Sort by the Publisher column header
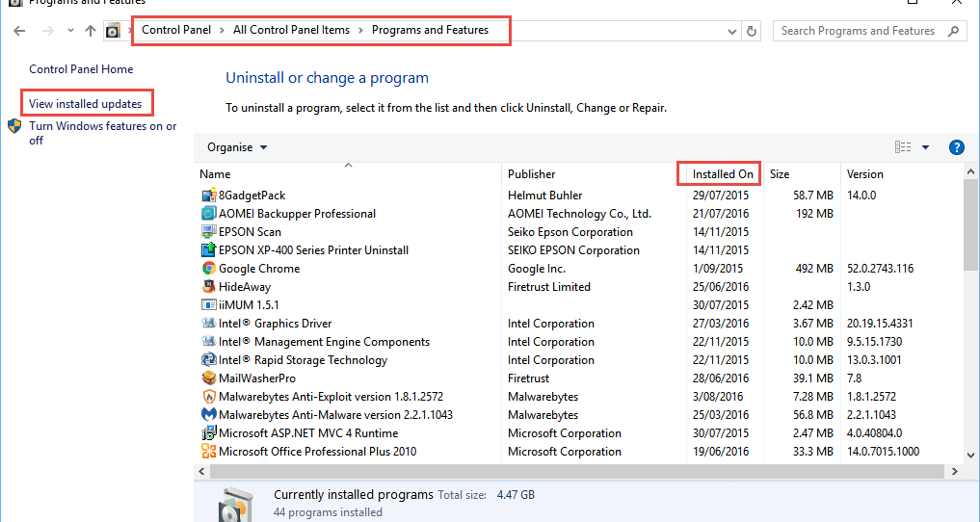Image resolution: width=980 pixels, height=522 pixels. tap(531, 174)
